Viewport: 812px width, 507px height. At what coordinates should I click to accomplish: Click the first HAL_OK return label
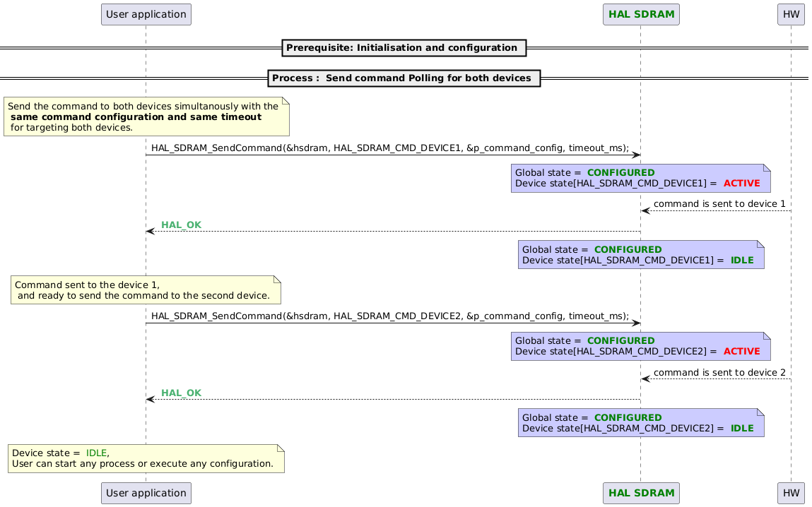click(181, 225)
